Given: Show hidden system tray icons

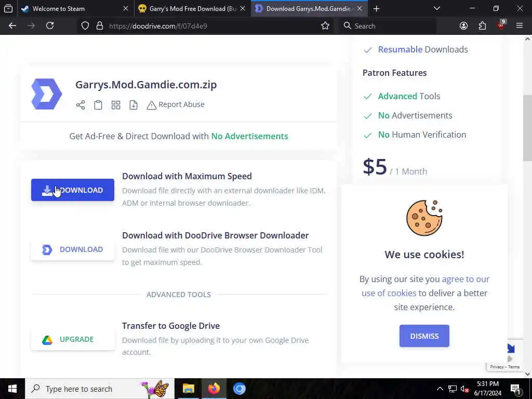Looking at the screenshot, I should pos(440,389).
